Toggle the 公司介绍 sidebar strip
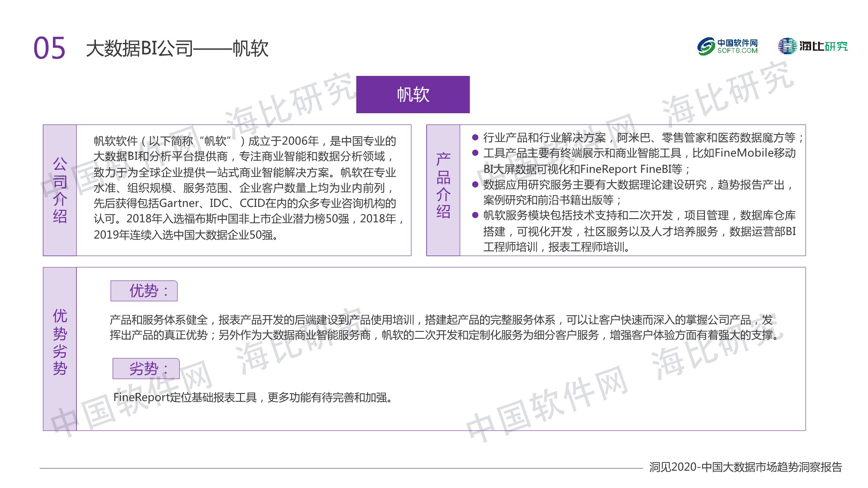 (61, 190)
